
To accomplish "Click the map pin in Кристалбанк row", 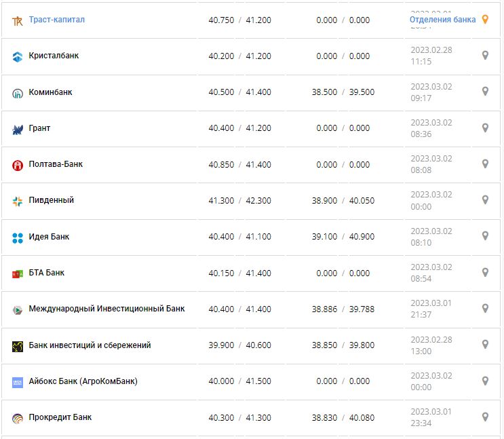I will pyautogui.click(x=485, y=56).
